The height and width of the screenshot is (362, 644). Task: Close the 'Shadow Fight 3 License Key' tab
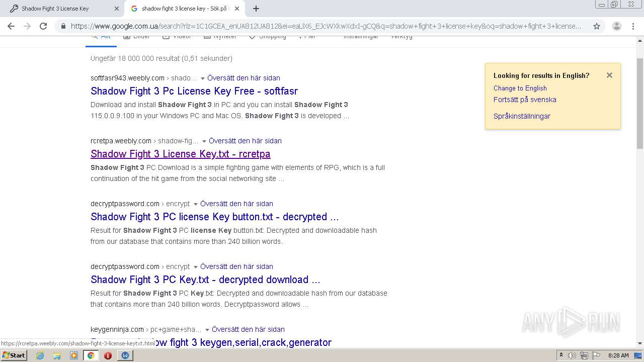click(x=117, y=9)
